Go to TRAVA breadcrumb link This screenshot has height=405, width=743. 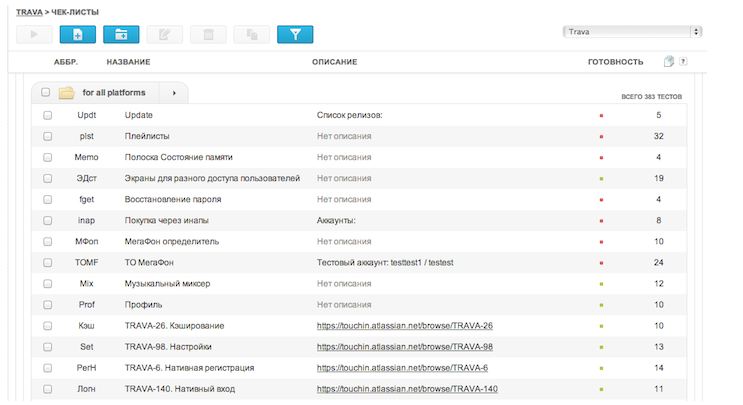[29, 11]
